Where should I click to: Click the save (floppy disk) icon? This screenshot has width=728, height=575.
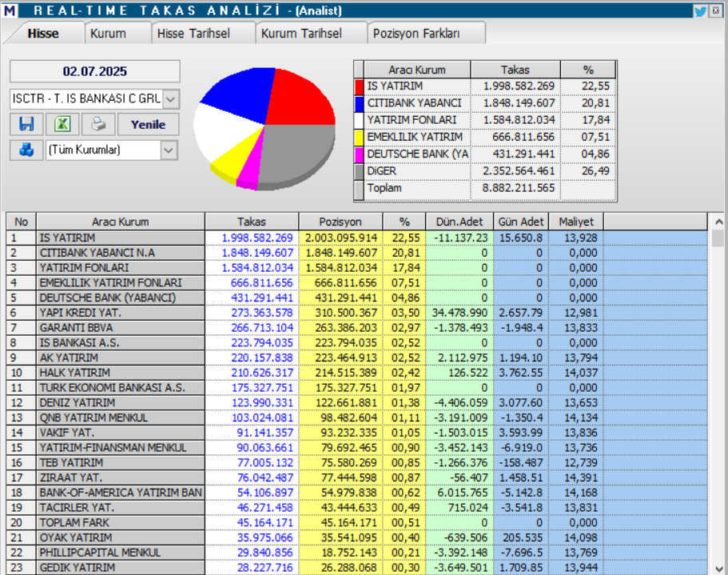click(x=26, y=124)
